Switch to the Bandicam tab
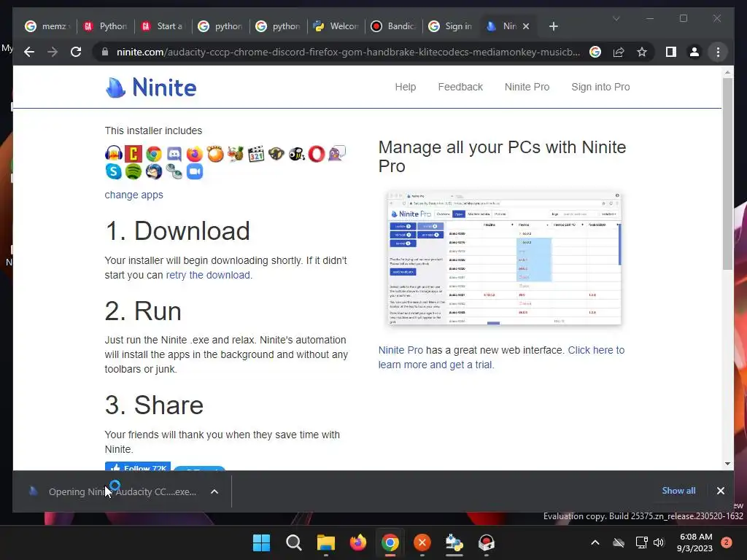 (x=393, y=26)
